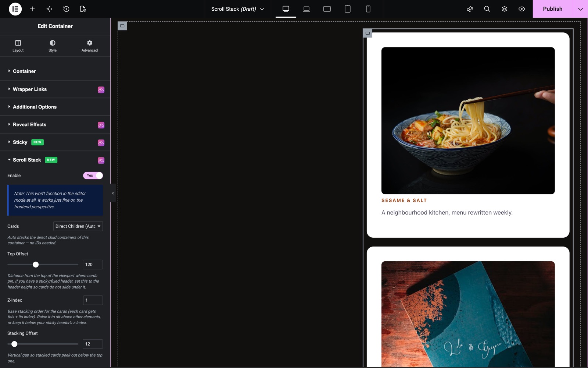Expand the Wrapper Links section
The image size is (588, 368).
(x=55, y=89)
